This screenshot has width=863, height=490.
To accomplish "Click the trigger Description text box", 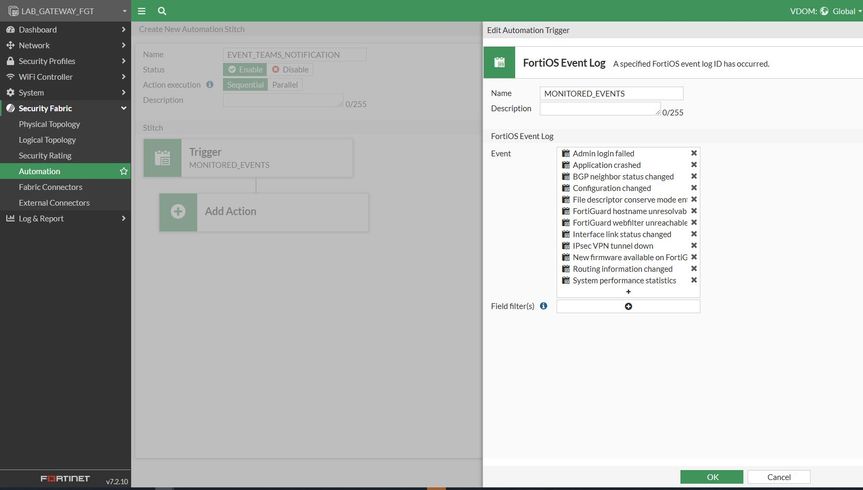I will (x=600, y=109).
